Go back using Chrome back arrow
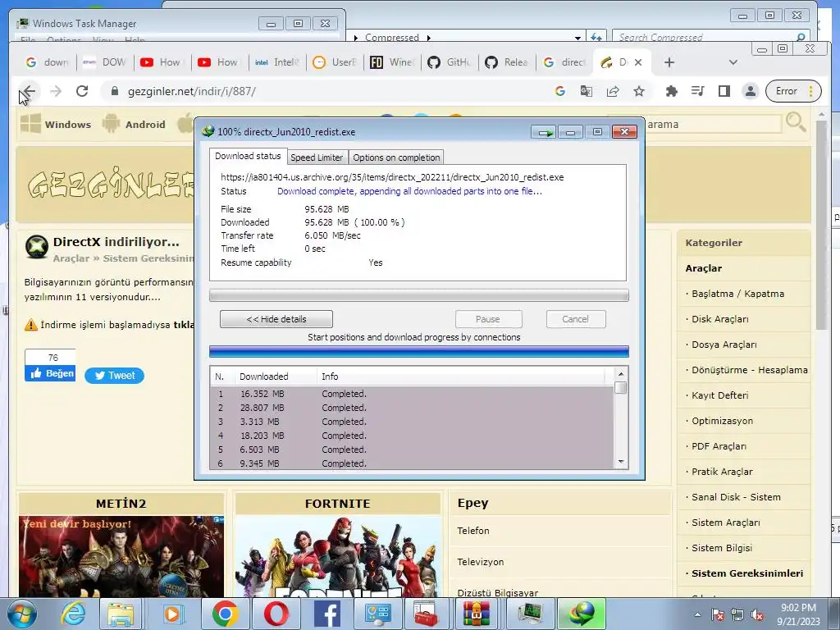The width and height of the screenshot is (840, 630). [29, 91]
